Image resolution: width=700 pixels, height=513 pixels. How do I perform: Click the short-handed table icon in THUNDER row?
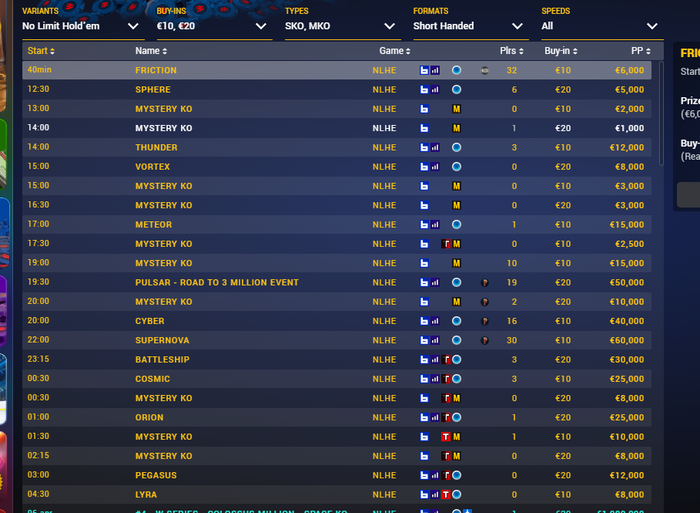coord(424,147)
